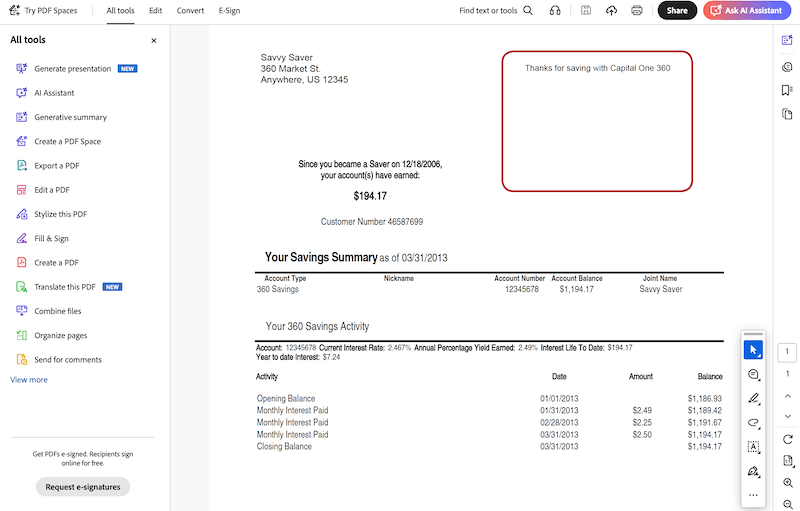800x511 pixels.
Task: Choose the freehand draw tool
Action: pos(753,423)
